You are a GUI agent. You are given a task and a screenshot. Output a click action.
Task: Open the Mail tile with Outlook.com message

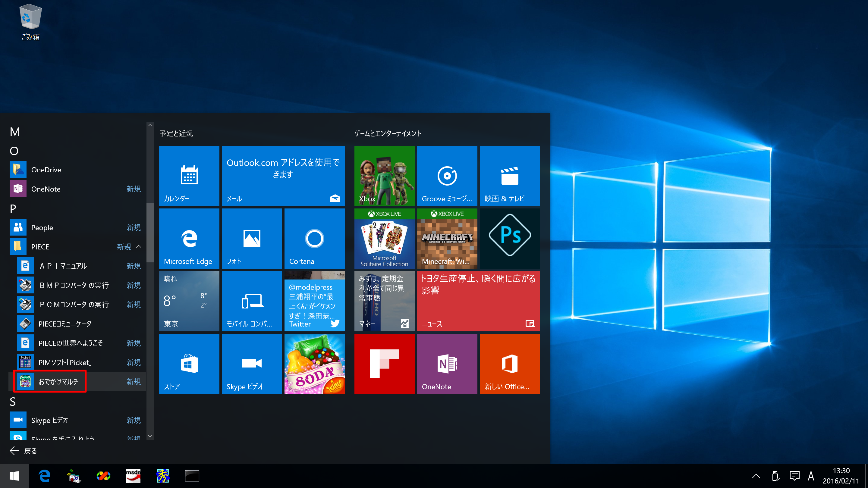coord(283,175)
